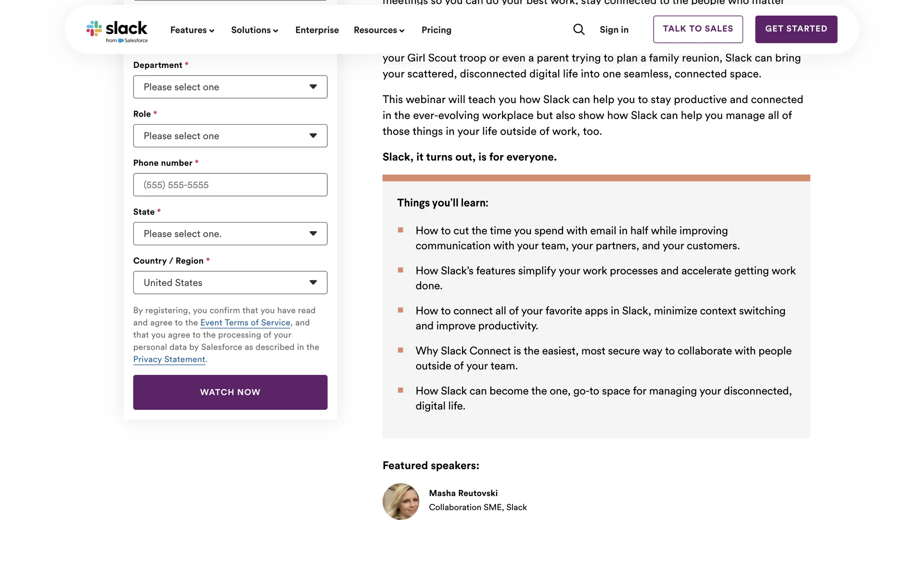
Task: Open the Event Terms of Service link
Action: point(245,323)
